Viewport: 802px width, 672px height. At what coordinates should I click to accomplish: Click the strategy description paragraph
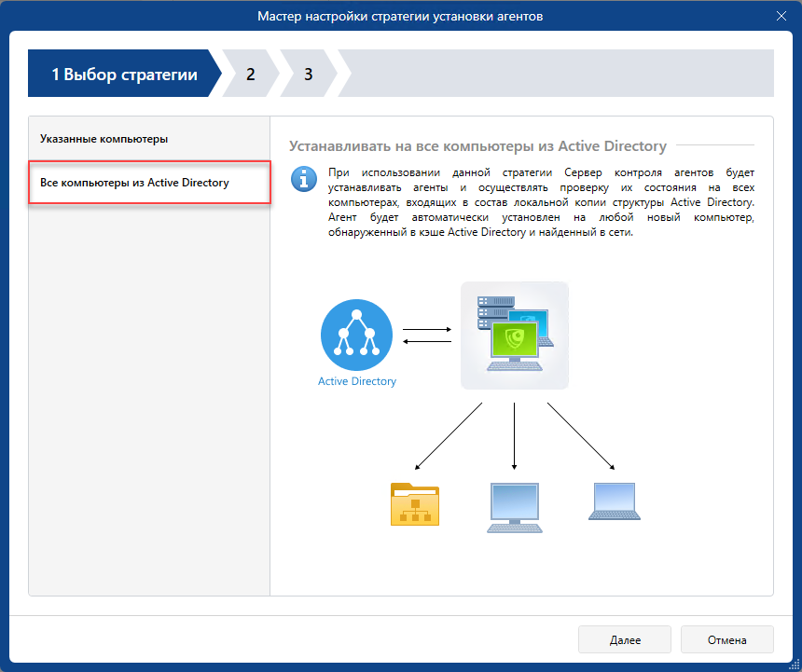click(541, 202)
